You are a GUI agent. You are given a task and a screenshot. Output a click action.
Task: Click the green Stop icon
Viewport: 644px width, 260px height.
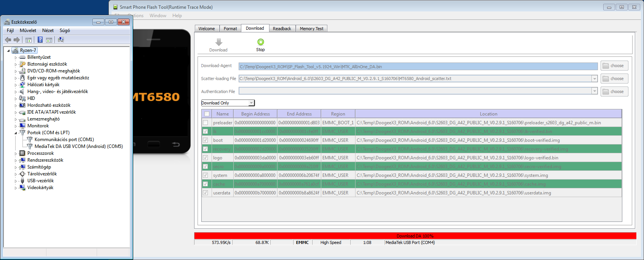(260, 42)
